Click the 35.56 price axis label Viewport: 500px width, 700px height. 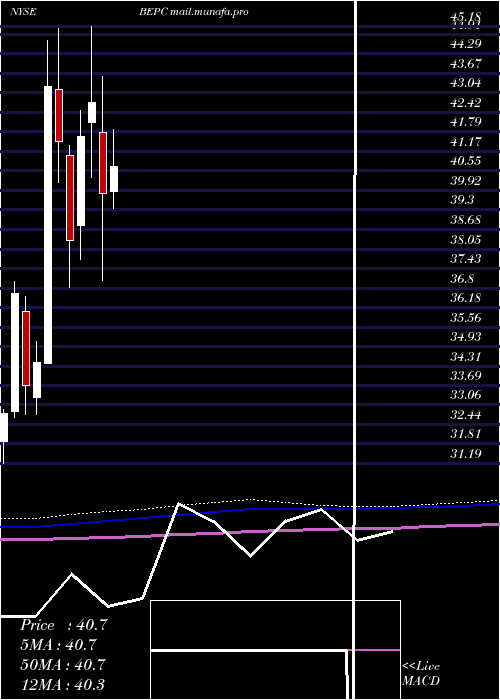click(x=466, y=317)
